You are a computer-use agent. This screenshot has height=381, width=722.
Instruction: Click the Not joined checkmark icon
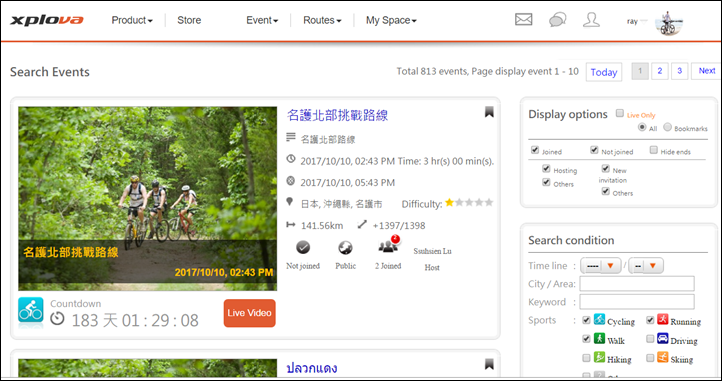pyautogui.click(x=303, y=247)
